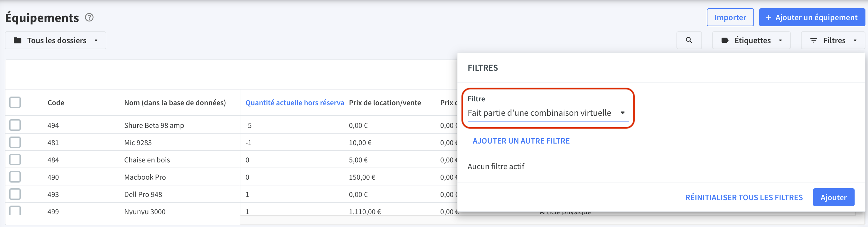
Task: Open the search magnifier icon
Action: [689, 40]
